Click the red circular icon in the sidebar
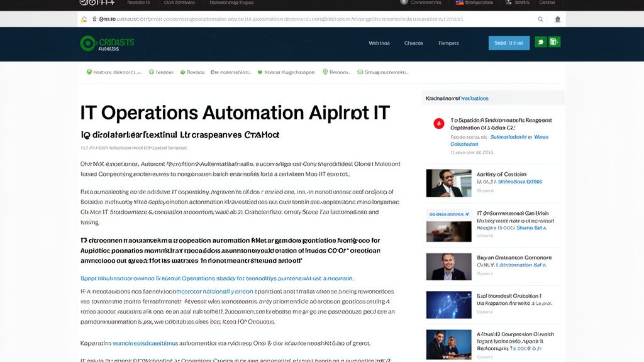The width and height of the screenshot is (644, 362). [x=438, y=124]
